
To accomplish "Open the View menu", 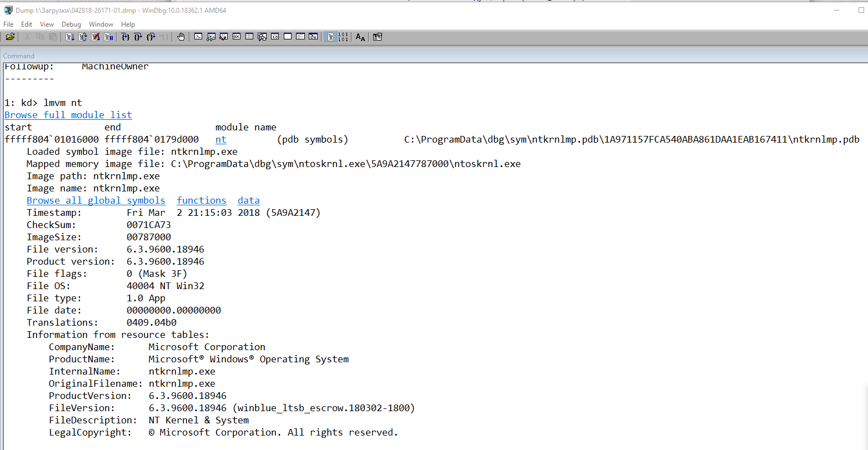I will 47,24.
